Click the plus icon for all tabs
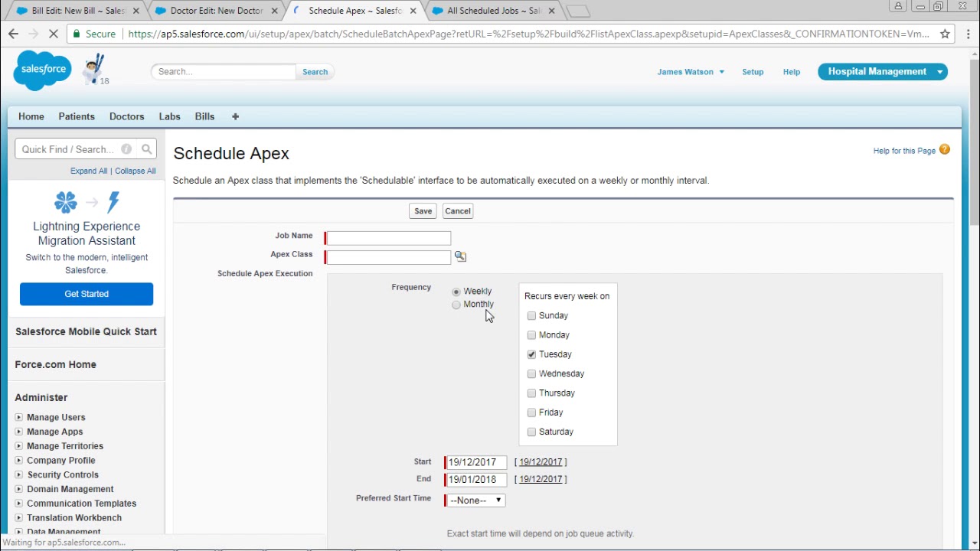The height and width of the screenshot is (551, 980). (x=236, y=116)
